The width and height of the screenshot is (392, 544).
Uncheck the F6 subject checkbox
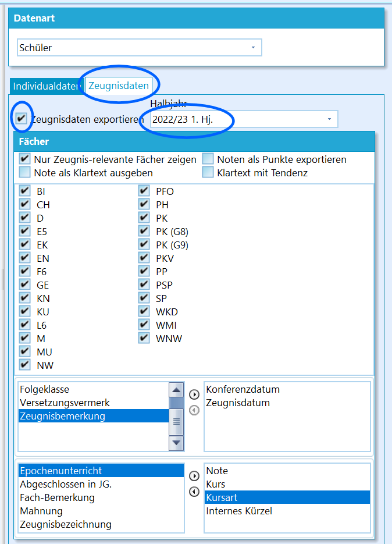point(24,271)
